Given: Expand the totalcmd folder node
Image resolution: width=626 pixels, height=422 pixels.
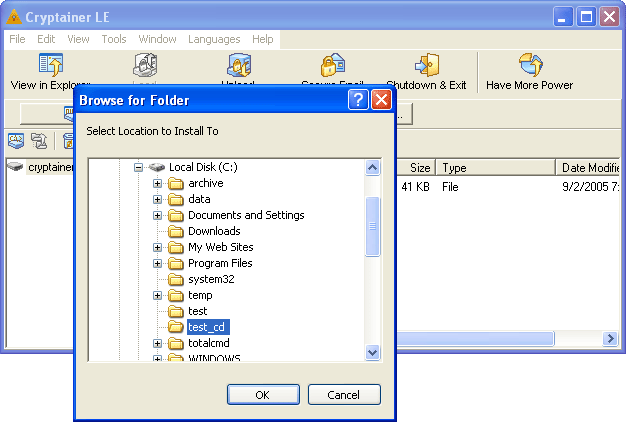Looking at the screenshot, I should [x=157, y=343].
